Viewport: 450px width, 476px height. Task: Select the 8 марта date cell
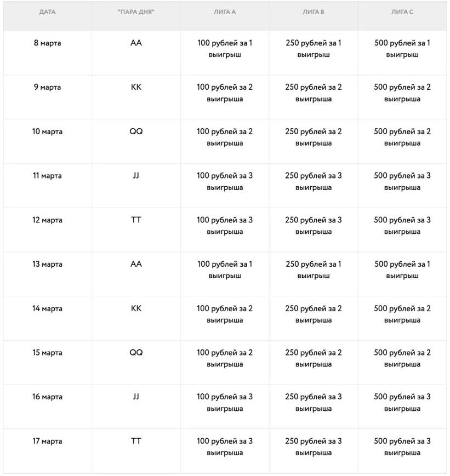coord(47,43)
